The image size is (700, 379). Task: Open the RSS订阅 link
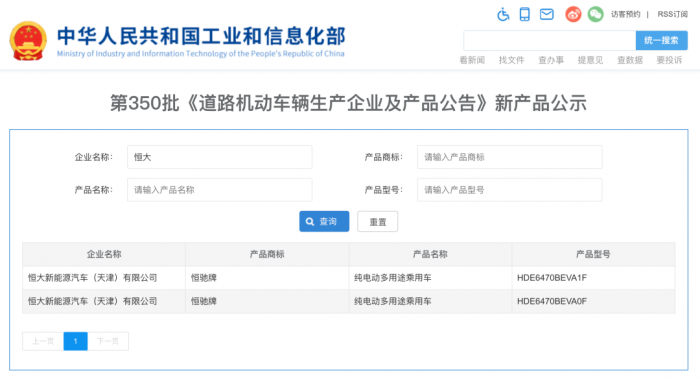tap(672, 14)
